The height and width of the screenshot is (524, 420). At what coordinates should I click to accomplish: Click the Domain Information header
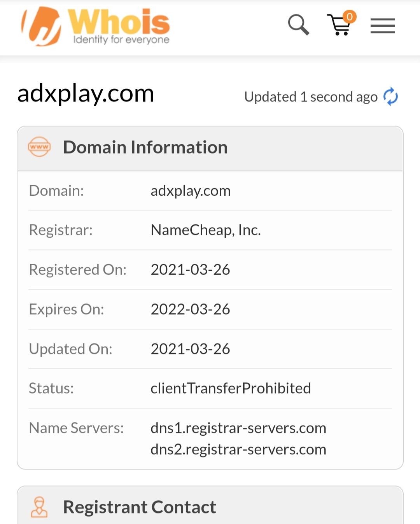(x=145, y=147)
